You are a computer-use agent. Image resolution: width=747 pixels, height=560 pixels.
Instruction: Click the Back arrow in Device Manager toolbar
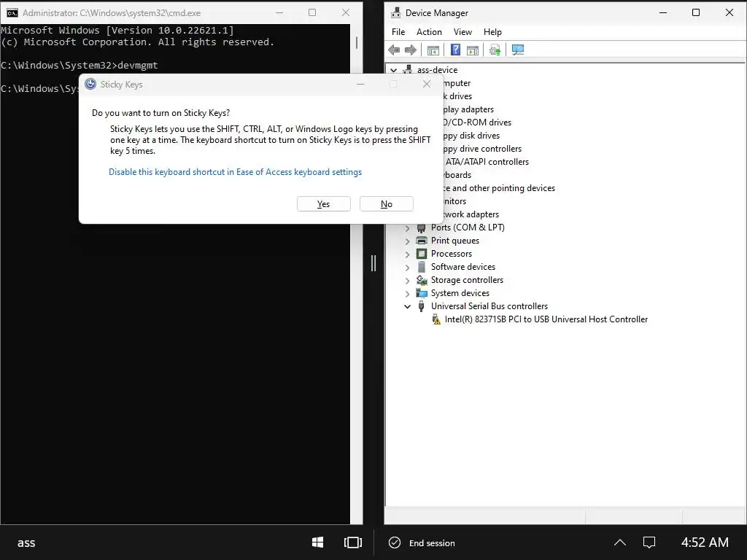pos(394,50)
